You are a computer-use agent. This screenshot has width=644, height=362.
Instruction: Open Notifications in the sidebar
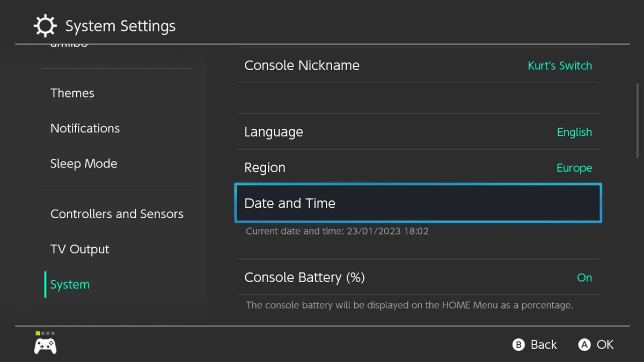[85, 129]
